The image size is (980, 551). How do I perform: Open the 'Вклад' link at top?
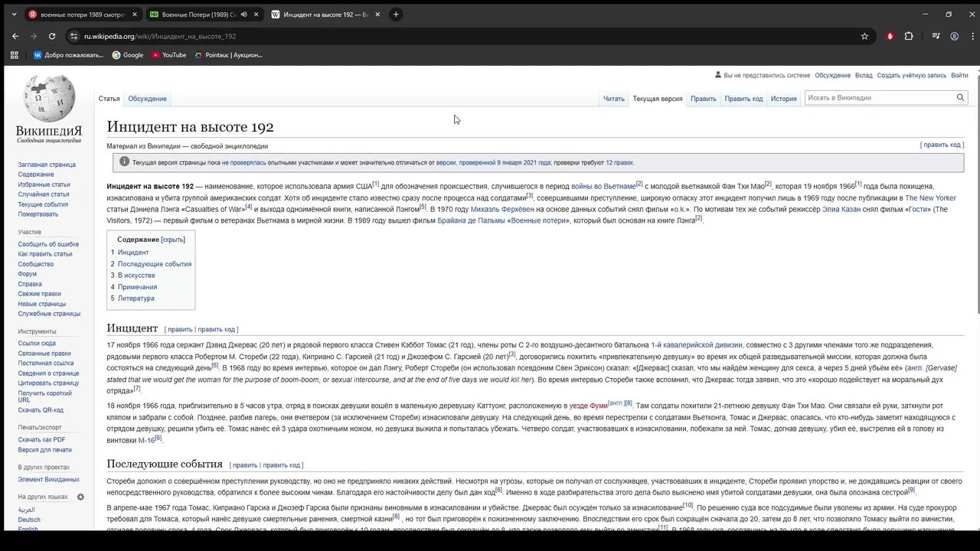[x=864, y=75]
